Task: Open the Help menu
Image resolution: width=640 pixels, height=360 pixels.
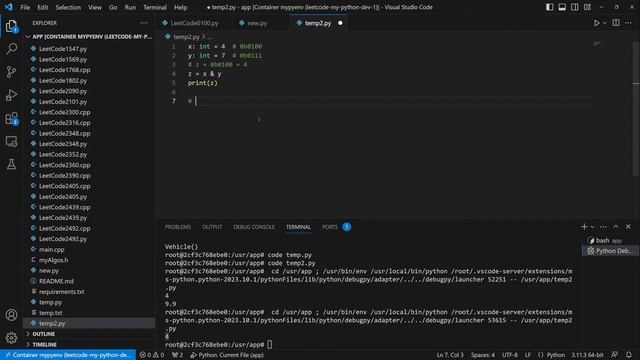Action: click(180, 7)
